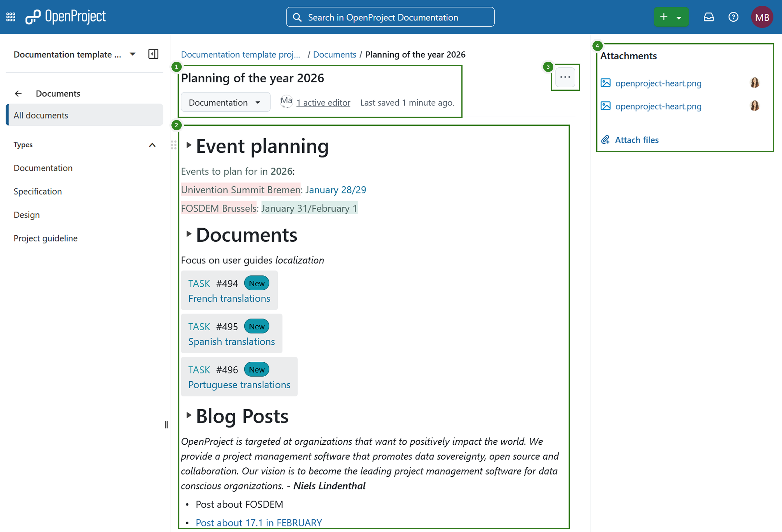Select Specification document type

pos(37,191)
